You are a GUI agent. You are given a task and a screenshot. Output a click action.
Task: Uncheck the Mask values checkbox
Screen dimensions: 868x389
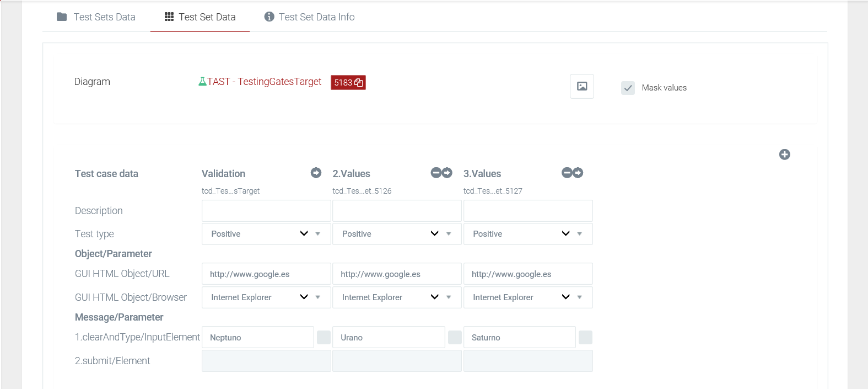pos(628,88)
